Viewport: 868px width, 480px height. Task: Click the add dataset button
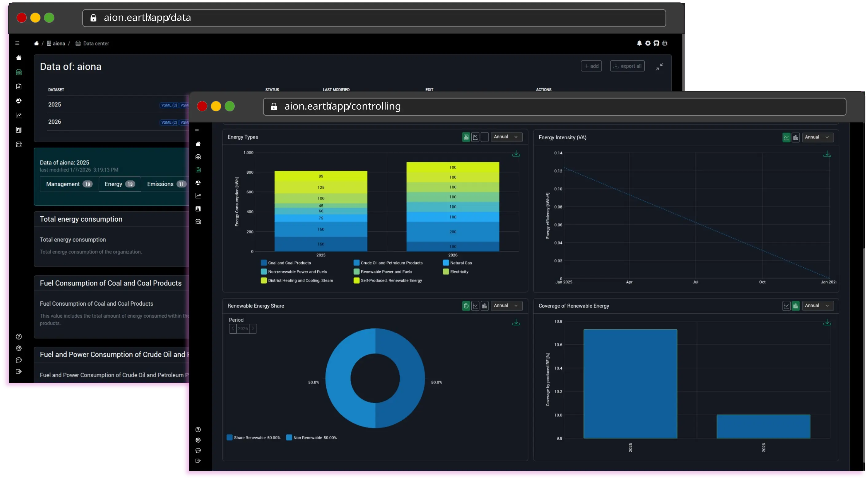pos(591,66)
